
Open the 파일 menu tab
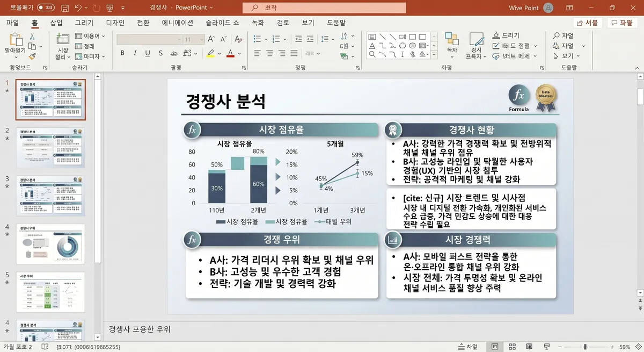pyautogui.click(x=12, y=23)
